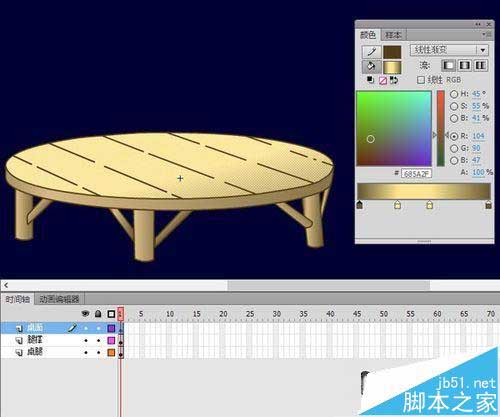Image resolution: width=500 pixels, height=417 pixels.
Task: Switch to the 动画编辑器 motion editor tab
Action: click(x=59, y=299)
